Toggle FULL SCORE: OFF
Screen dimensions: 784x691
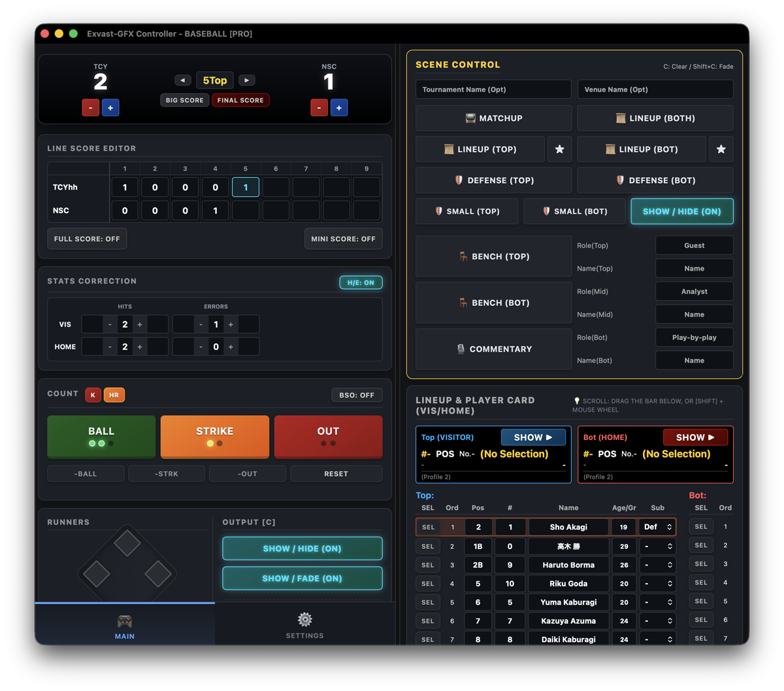(x=87, y=239)
